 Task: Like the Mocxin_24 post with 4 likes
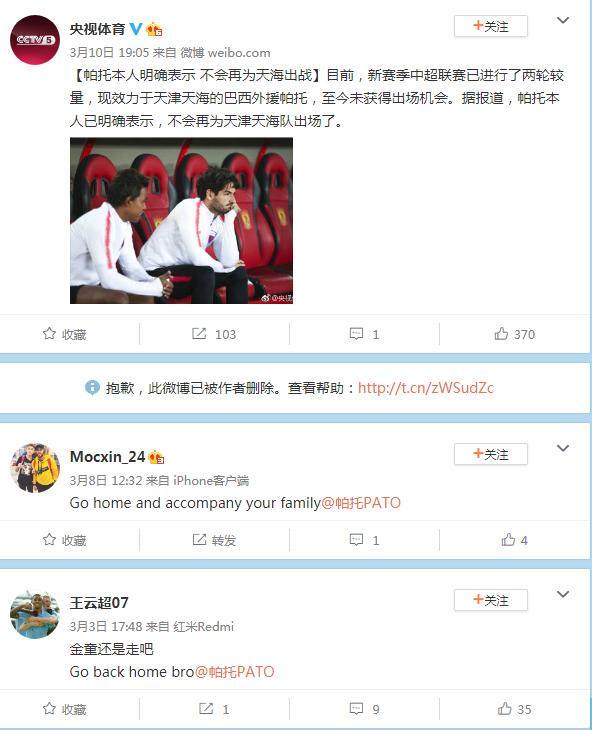[515, 540]
